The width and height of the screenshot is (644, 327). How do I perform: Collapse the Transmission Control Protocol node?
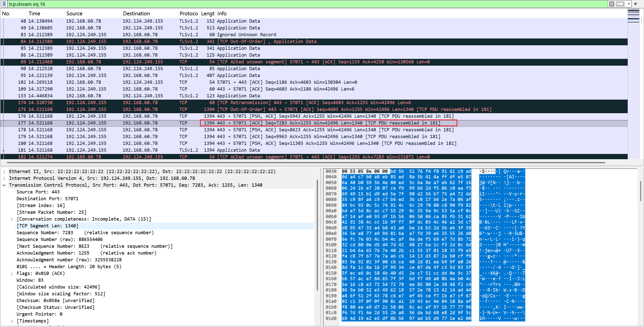coord(4,185)
